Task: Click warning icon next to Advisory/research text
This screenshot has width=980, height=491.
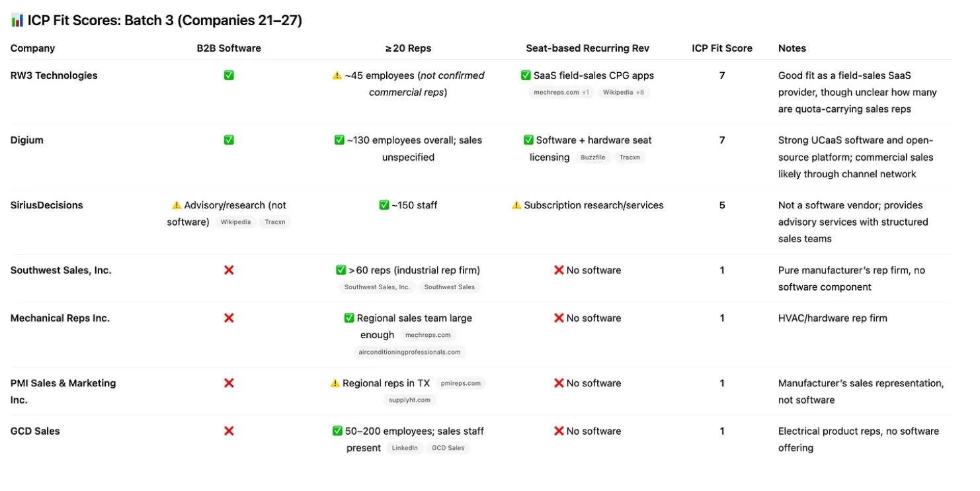Action: pos(177,205)
